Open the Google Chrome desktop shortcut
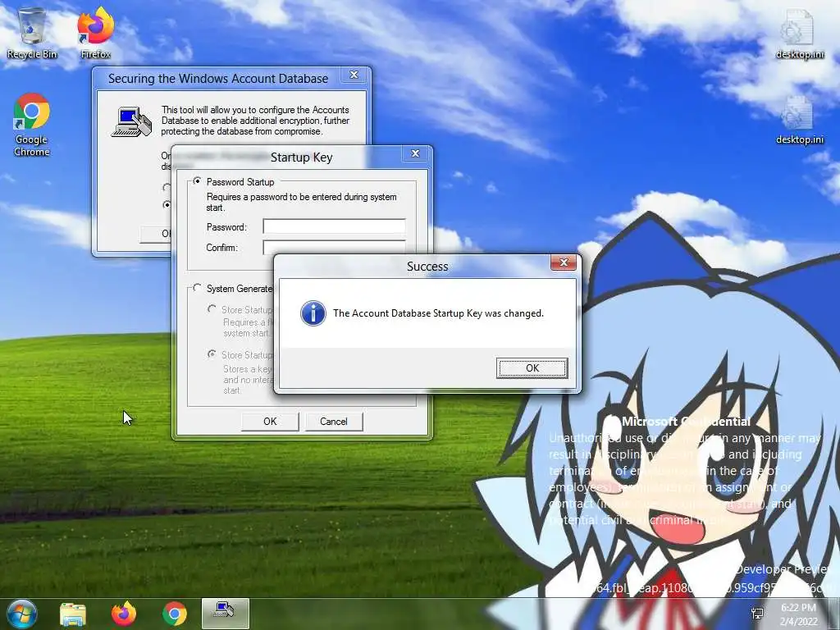 (32, 125)
